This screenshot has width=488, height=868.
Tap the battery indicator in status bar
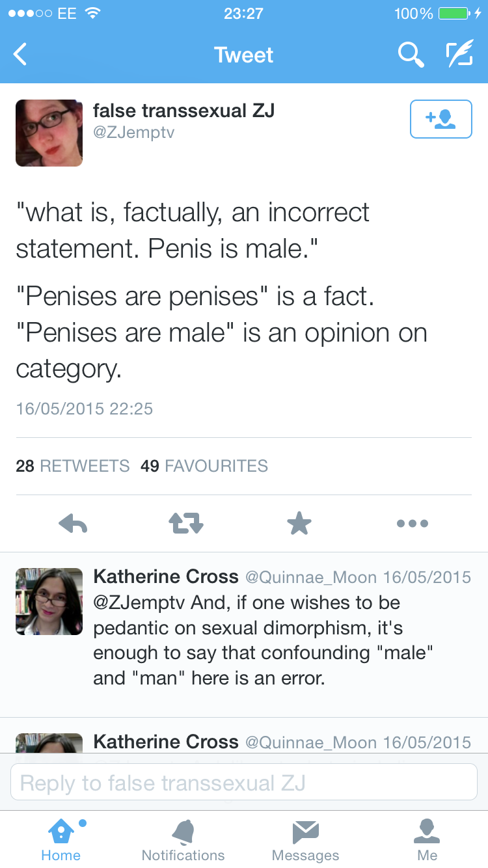pyautogui.click(x=455, y=13)
